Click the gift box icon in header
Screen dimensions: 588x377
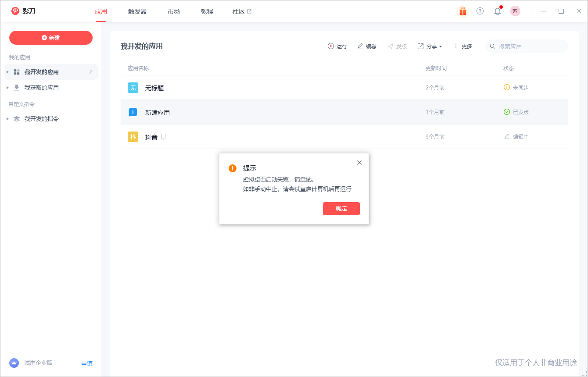coord(463,11)
